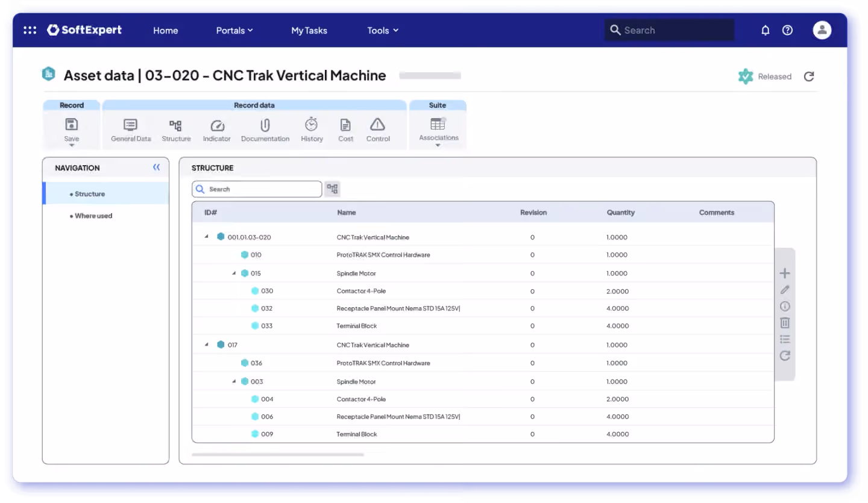Collapse the 015 Spindle Motor node
Screen dimensions: 868x503
coord(234,273)
